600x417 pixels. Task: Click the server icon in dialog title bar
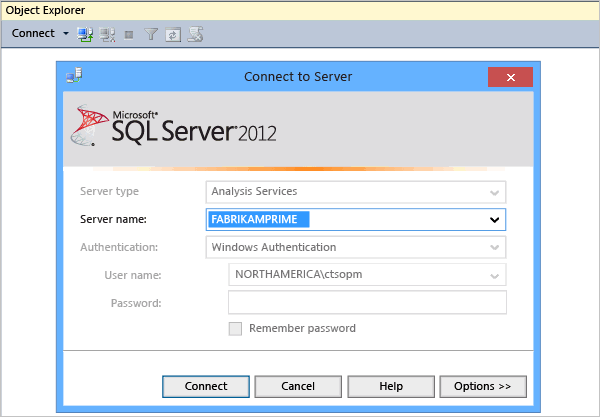tap(75, 77)
